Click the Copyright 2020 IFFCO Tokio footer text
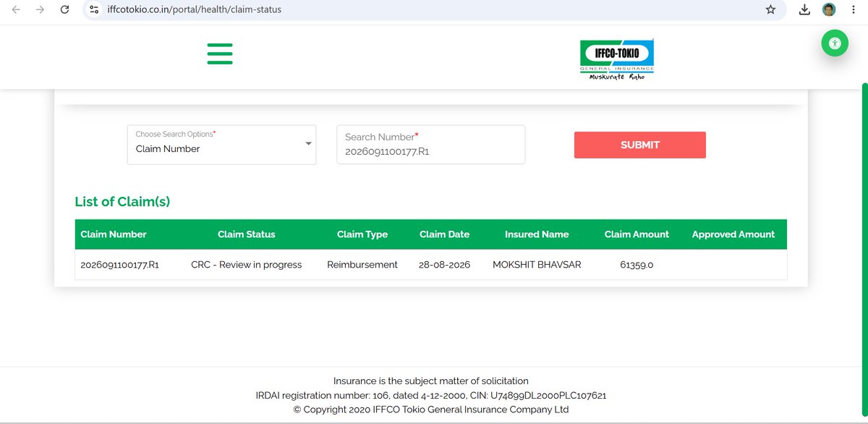 point(431,410)
